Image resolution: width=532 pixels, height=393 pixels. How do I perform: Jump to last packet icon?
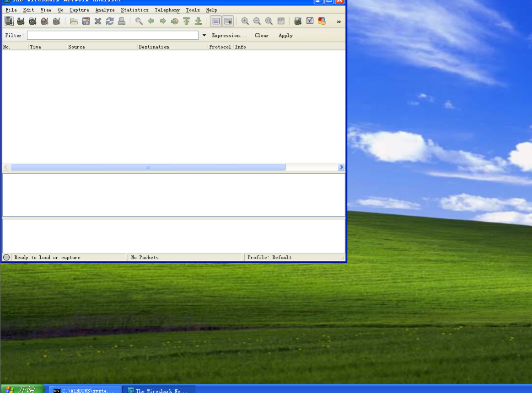[x=198, y=21]
